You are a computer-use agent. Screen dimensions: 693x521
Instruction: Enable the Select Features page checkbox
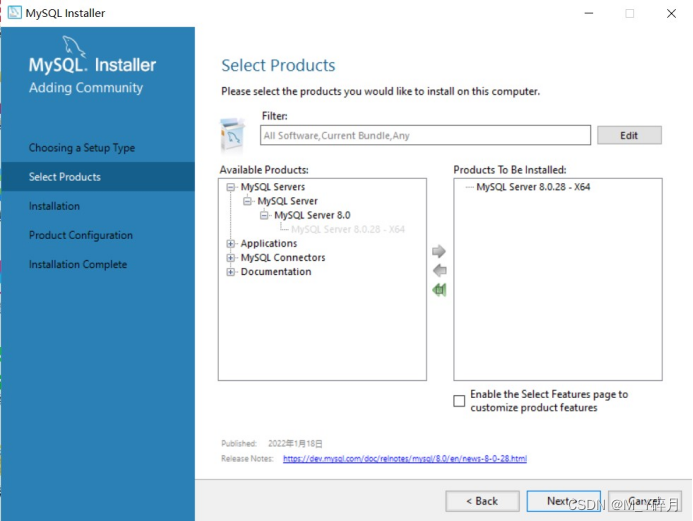[x=459, y=401]
